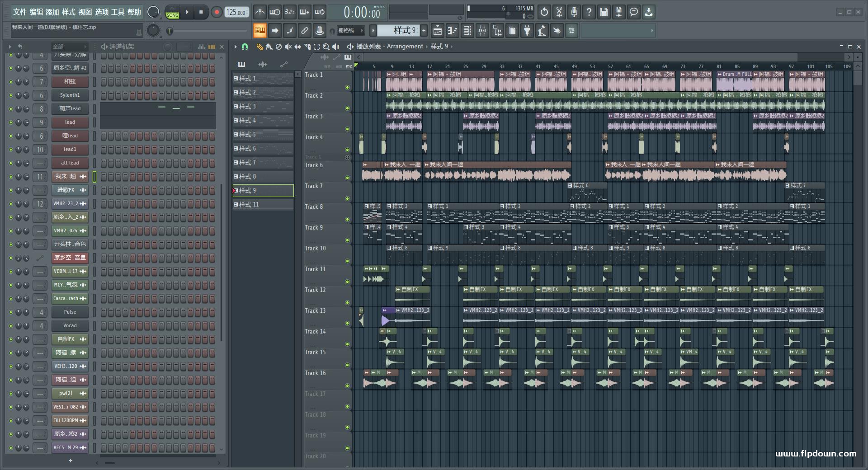Open 视图 menu

pos(85,12)
